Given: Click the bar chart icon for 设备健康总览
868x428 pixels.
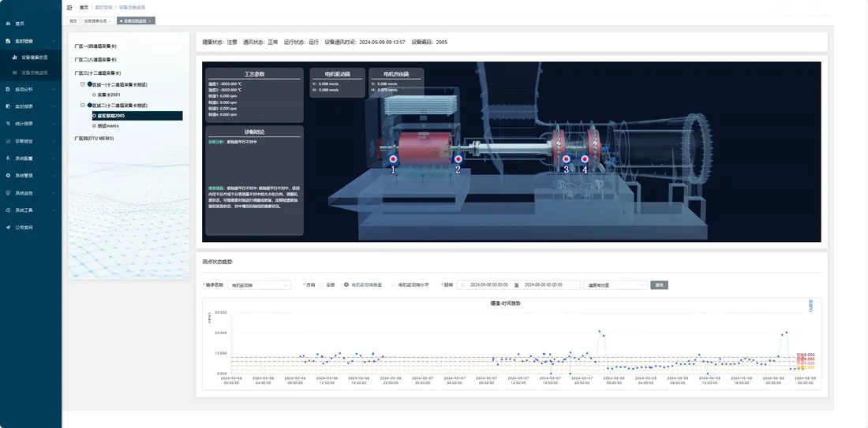Looking at the screenshot, I should pos(14,57).
